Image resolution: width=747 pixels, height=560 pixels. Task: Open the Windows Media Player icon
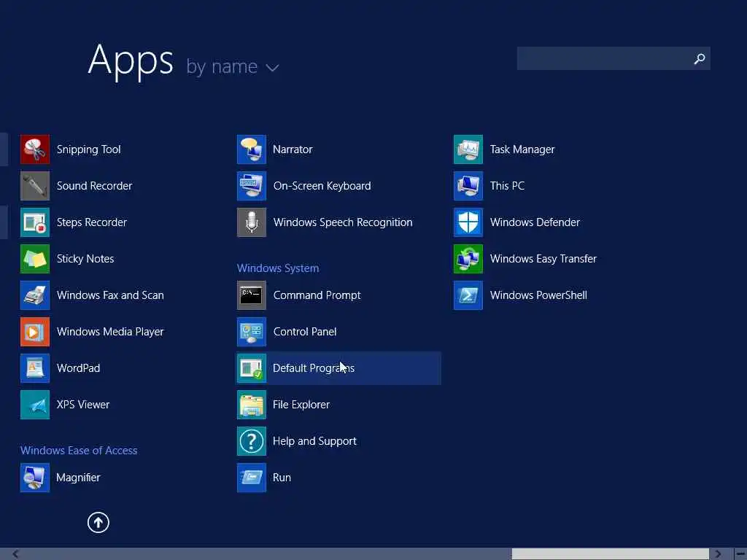(x=35, y=332)
